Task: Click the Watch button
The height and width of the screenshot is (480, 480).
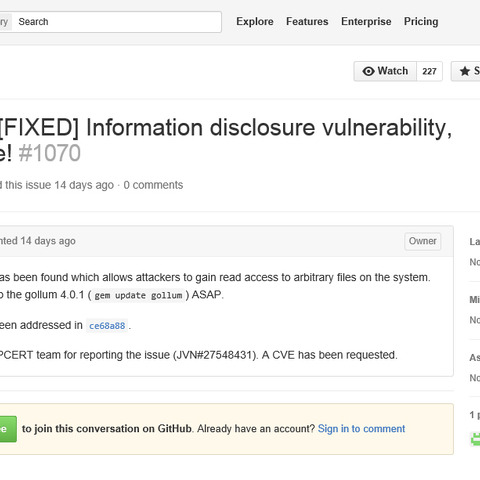Action: click(x=385, y=71)
